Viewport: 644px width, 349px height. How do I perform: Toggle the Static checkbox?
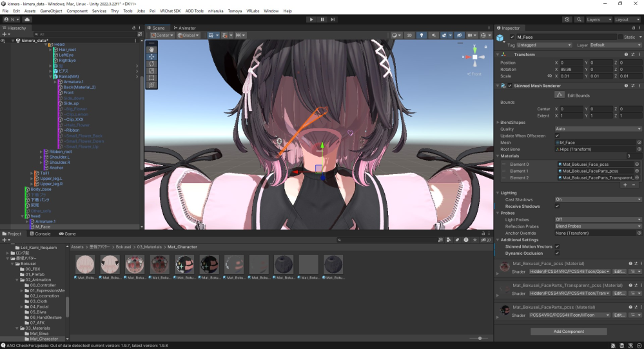click(620, 37)
